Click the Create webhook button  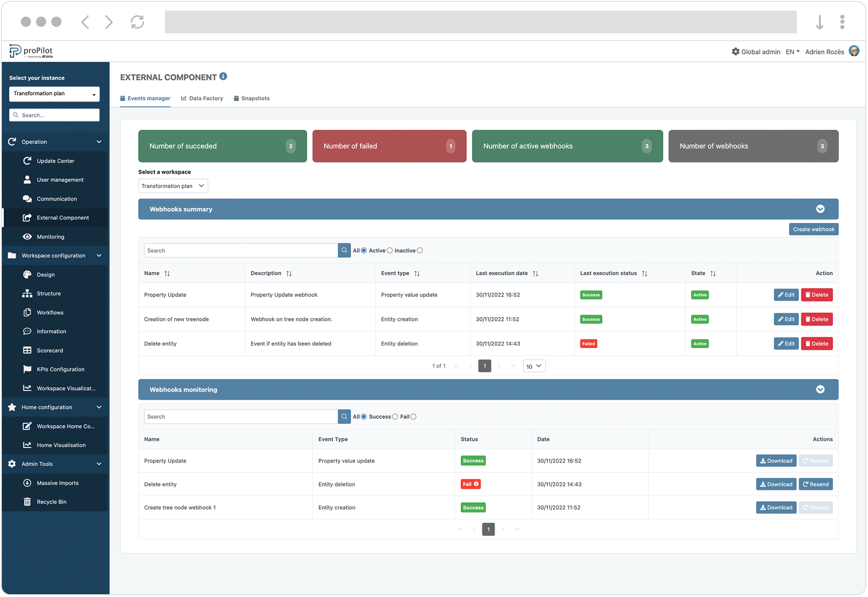[x=813, y=229]
